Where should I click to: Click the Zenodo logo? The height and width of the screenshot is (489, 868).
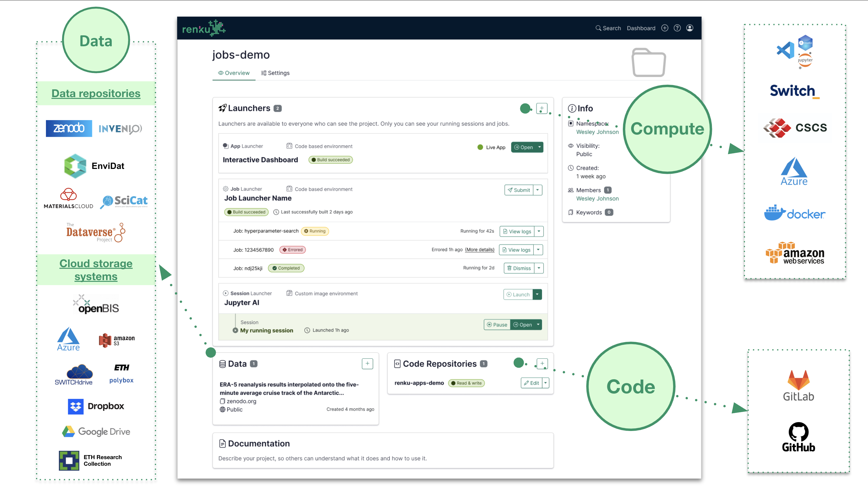click(69, 128)
